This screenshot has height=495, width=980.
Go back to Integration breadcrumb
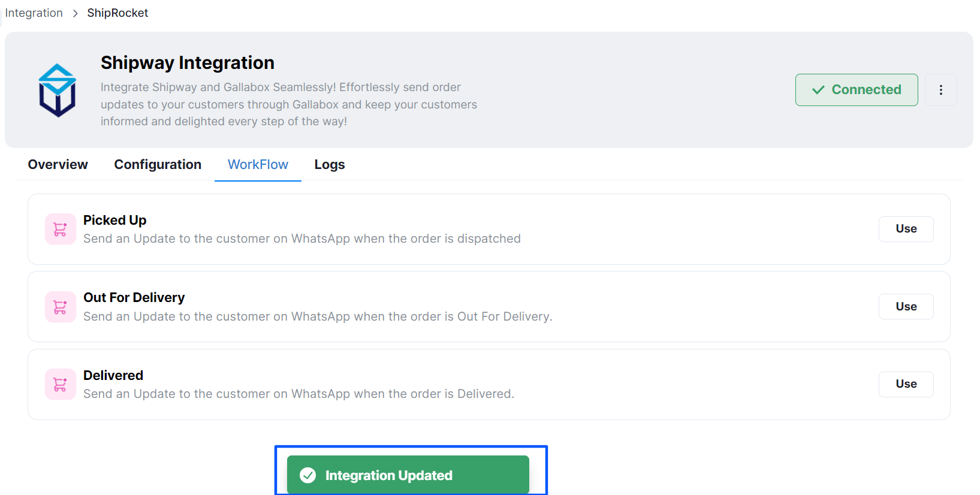click(34, 13)
